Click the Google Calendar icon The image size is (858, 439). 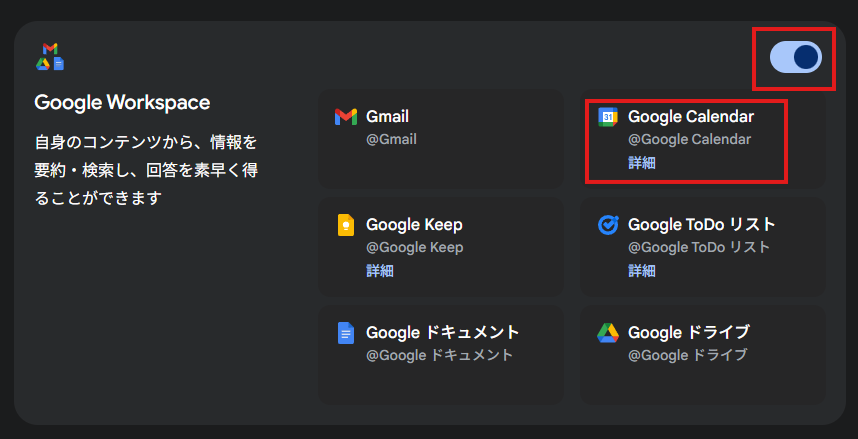click(607, 117)
